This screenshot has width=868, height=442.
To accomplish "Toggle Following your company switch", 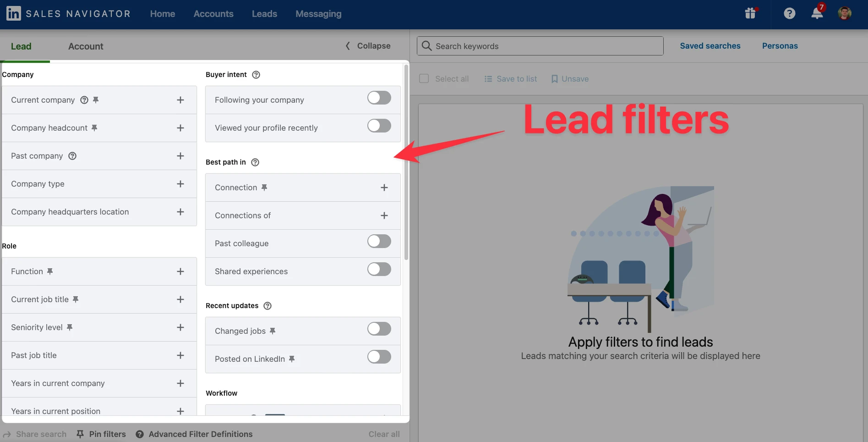I will [x=379, y=98].
